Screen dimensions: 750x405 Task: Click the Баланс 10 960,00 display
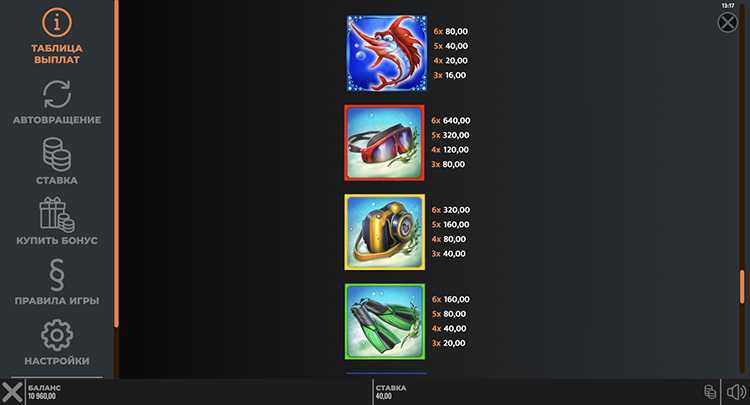(44, 392)
